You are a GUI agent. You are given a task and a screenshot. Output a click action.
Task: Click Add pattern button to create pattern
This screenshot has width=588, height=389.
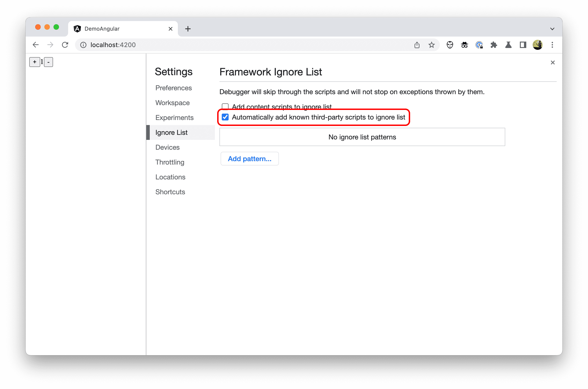(249, 158)
